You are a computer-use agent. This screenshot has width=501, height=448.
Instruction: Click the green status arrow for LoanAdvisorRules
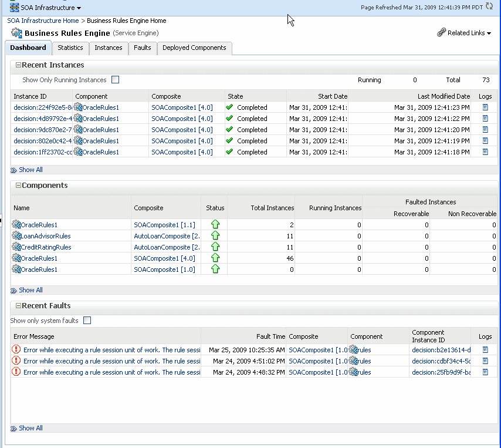[216, 235]
